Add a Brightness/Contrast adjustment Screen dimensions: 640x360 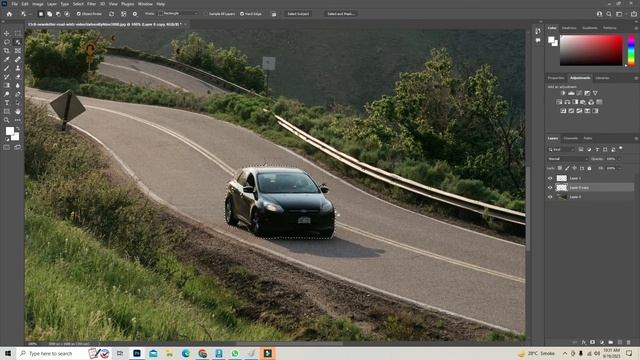coord(563,93)
